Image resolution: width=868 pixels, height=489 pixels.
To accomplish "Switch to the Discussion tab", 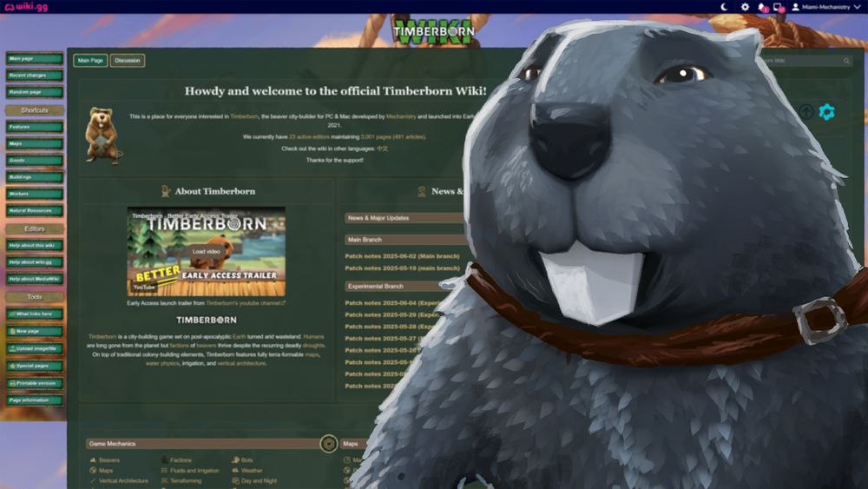I will pyautogui.click(x=128, y=60).
